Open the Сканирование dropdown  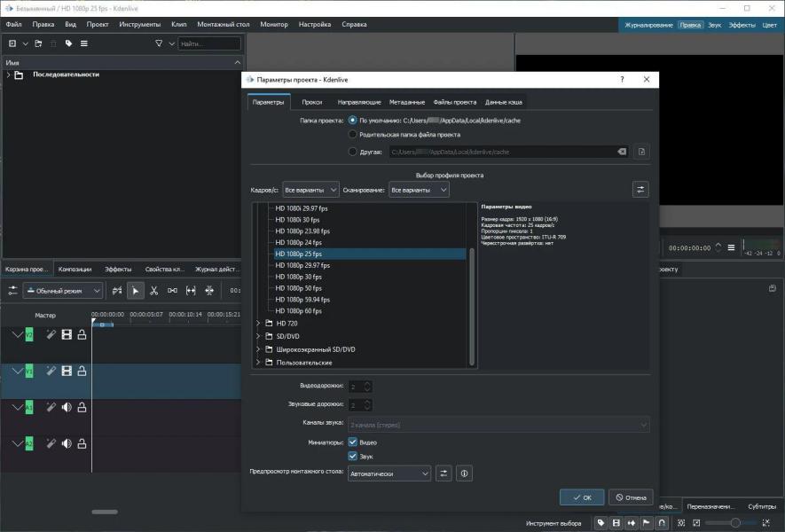tap(419, 190)
